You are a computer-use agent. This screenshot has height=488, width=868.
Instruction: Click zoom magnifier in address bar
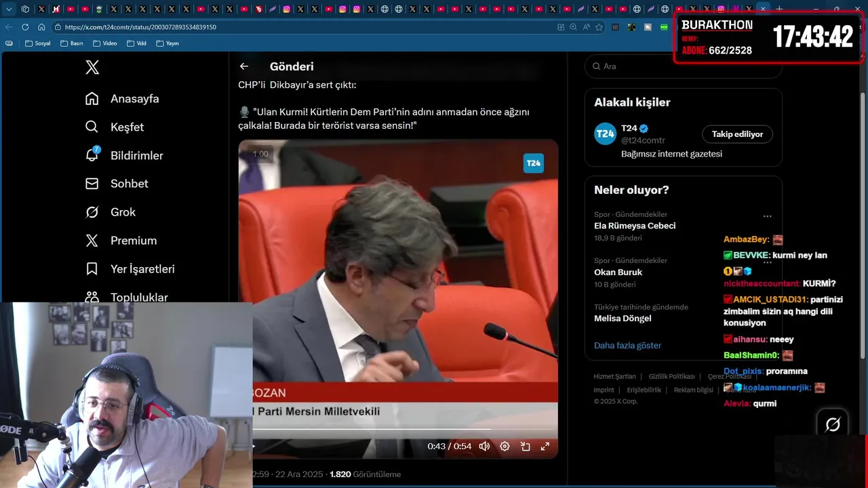click(574, 27)
